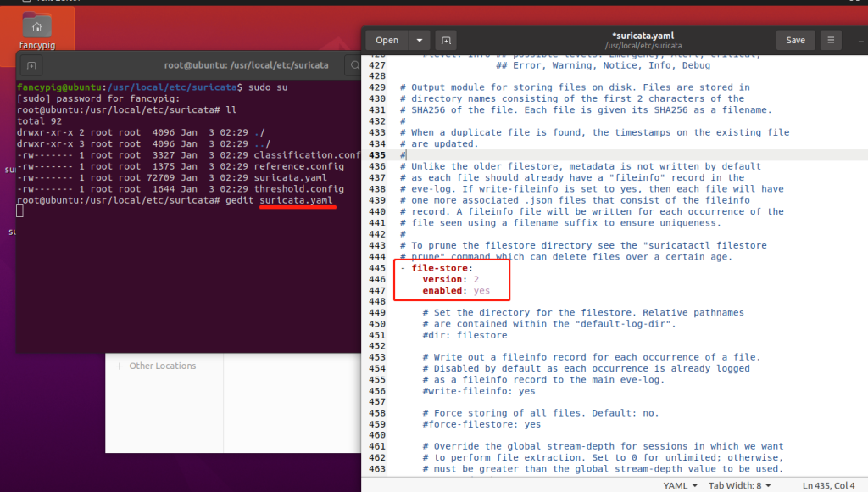868x492 pixels.
Task: Expand the Open recent files dropdown arrow
Action: click(420, 41)
